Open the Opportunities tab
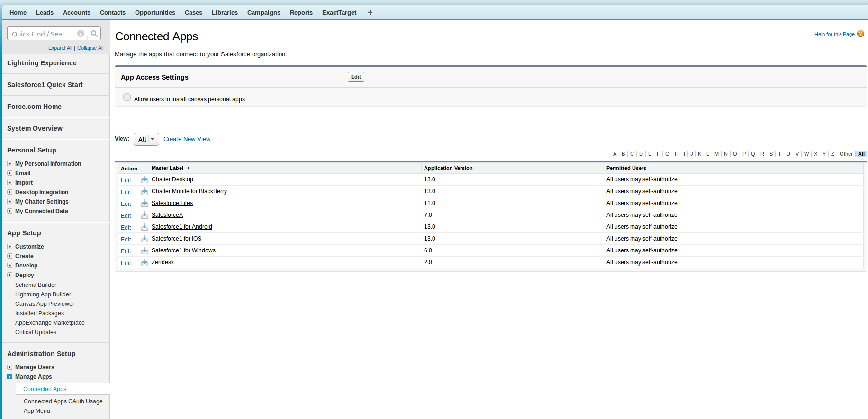The image size is (868, 419). (x=155, y=13)
